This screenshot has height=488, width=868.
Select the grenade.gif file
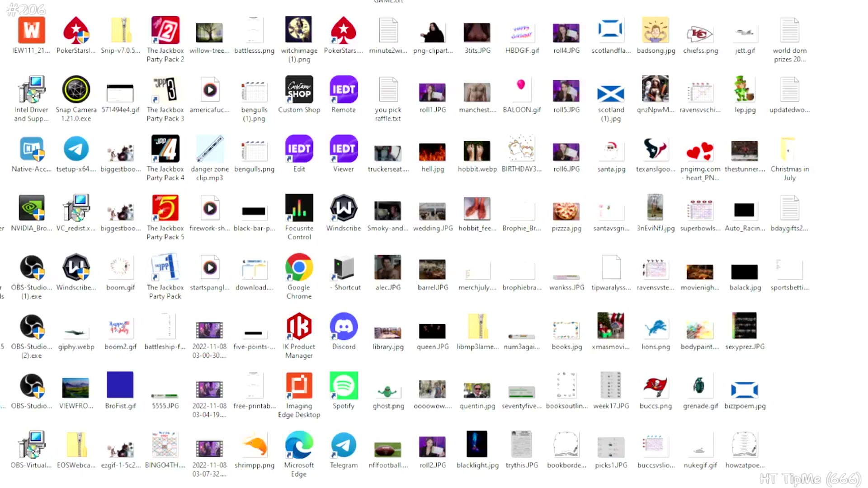click(x=700, y=385)
